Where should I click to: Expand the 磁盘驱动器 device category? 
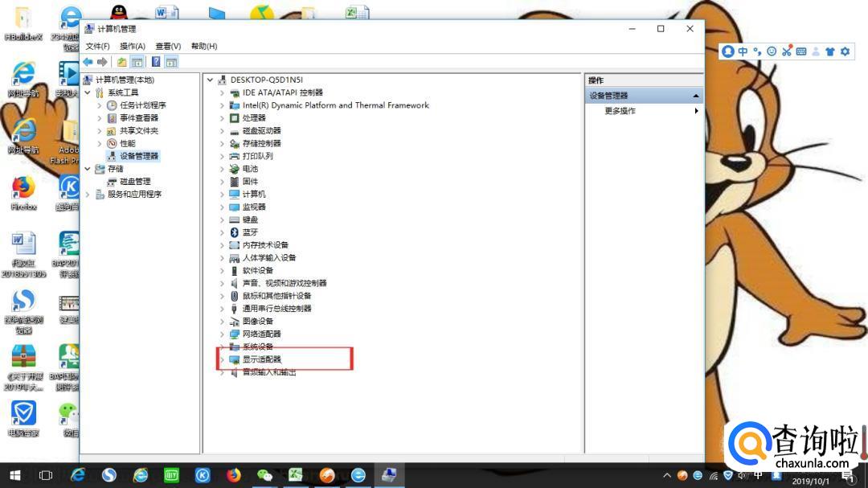pyautogui.click(x=222, y=131)
